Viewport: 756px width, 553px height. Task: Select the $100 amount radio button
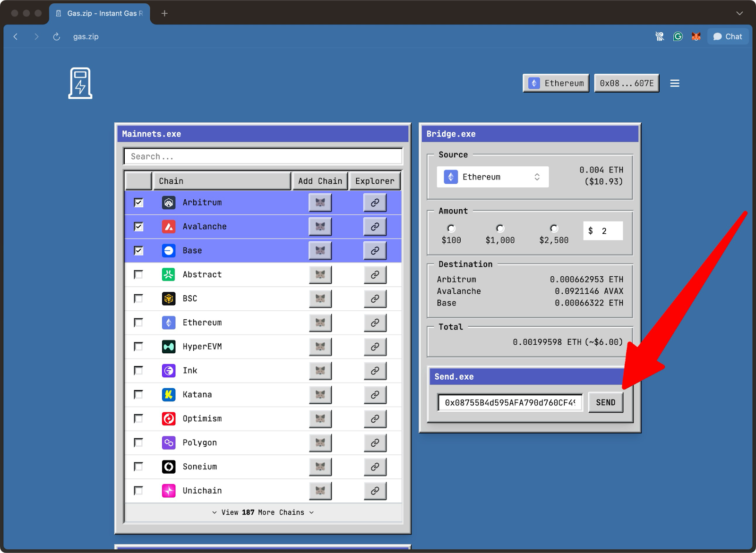(x=451, y=229)
